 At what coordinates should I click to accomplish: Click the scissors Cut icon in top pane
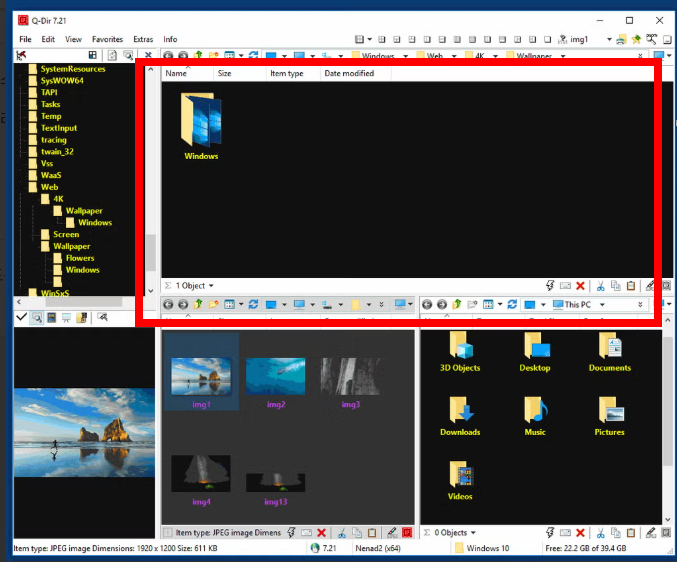pyautogui.click(x=600, y=286)
